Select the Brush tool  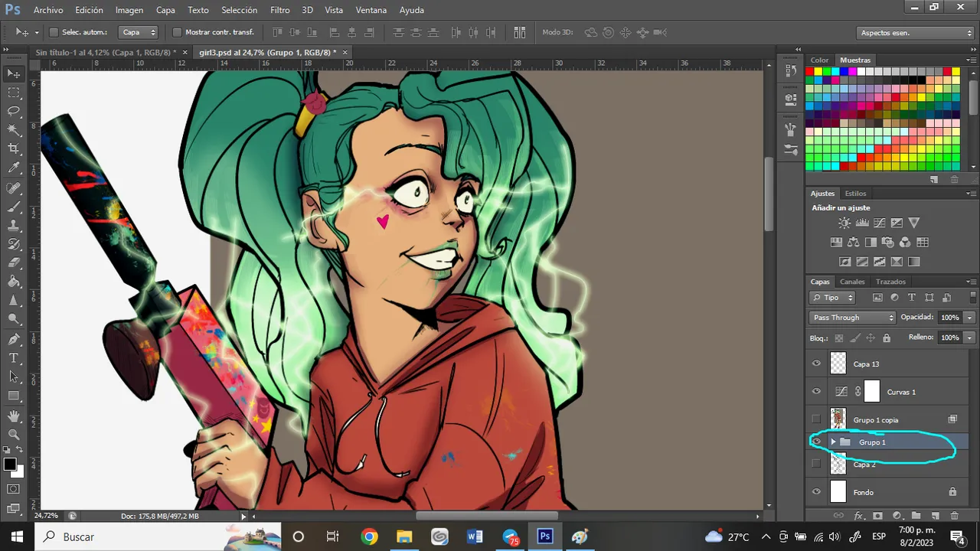(x=14, y=207)
